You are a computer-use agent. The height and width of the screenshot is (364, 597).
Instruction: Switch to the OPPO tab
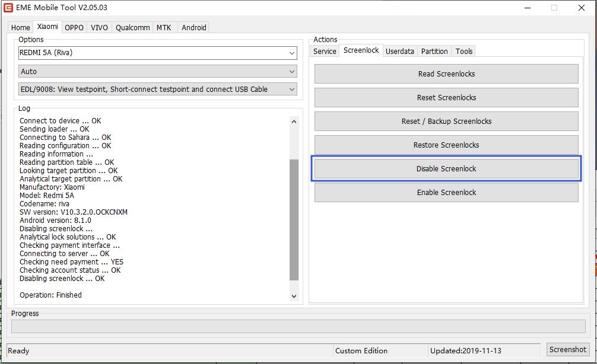pos(74,27)
